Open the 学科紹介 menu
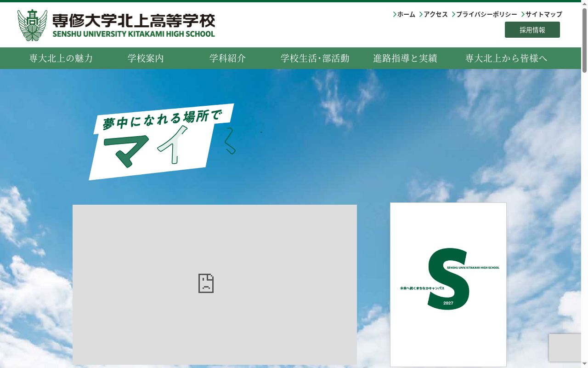588x368 pixels. coord(227,58)
